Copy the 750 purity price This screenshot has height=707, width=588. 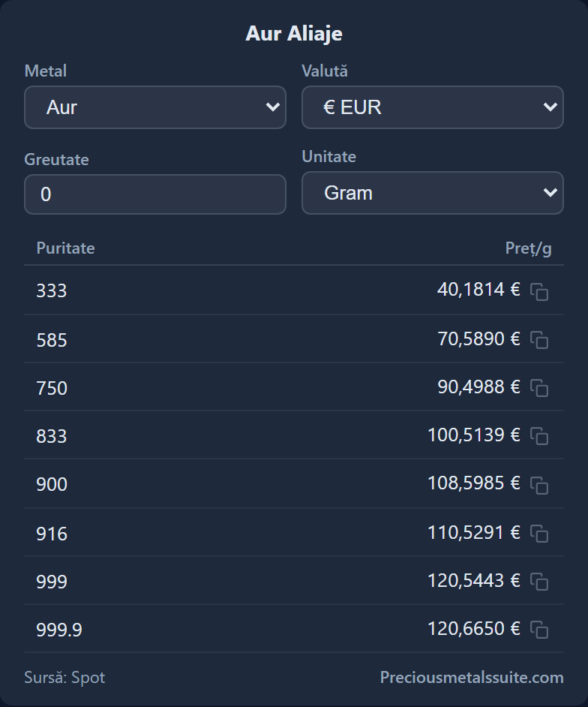pyautogui.click(x=539, y=388)
